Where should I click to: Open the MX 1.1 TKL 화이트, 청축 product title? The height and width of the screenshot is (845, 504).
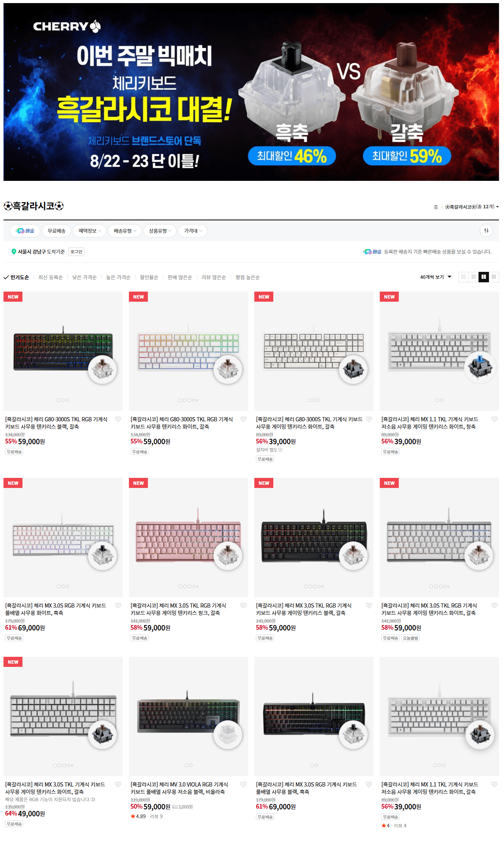[x=430, y=423]
